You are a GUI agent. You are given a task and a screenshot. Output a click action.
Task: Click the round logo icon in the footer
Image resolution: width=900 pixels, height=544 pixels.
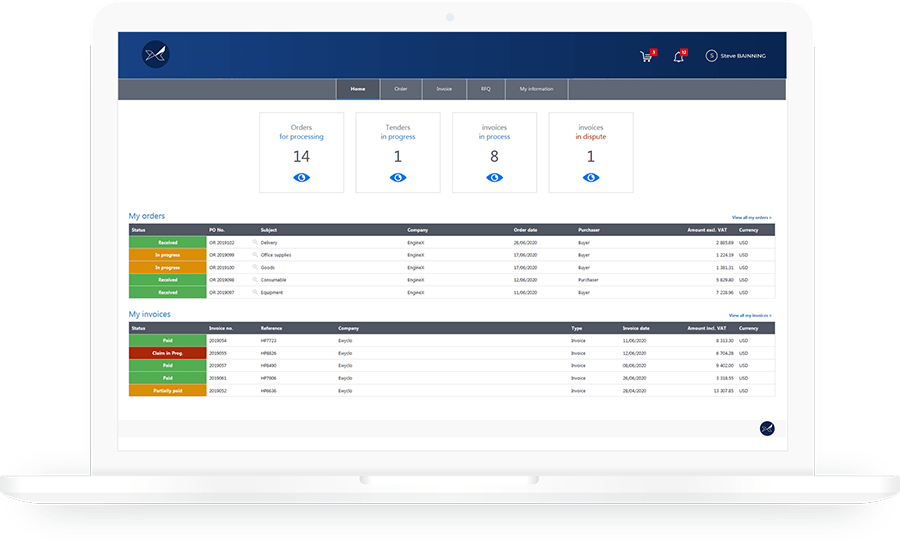tap(767, 428)
